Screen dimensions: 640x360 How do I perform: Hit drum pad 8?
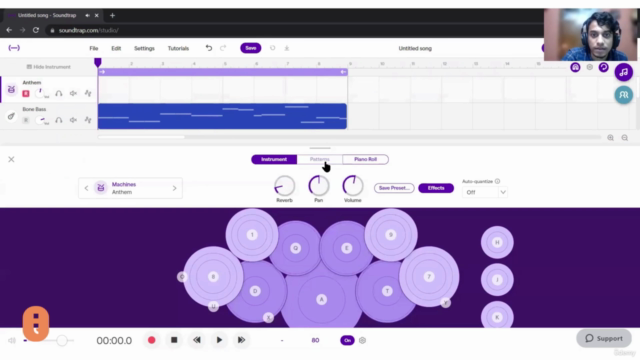coord(213,277)
